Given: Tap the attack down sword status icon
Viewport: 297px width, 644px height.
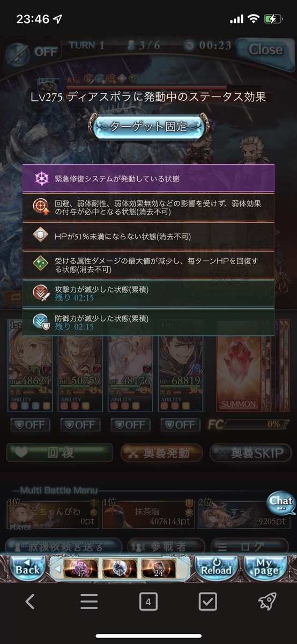Looking at the screenshot, I should tap(41, 294).
